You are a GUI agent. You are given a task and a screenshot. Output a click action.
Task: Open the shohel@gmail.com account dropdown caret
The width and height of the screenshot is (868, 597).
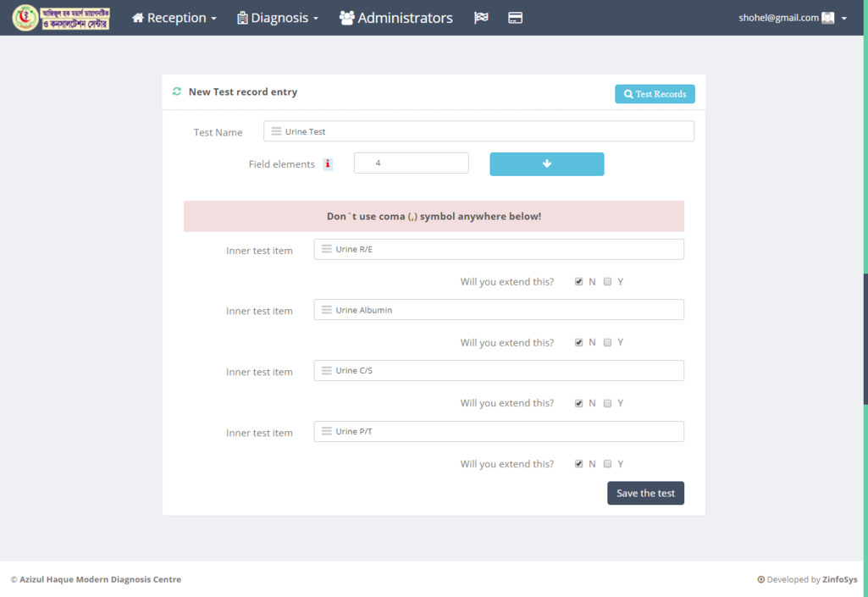[844, 19]
